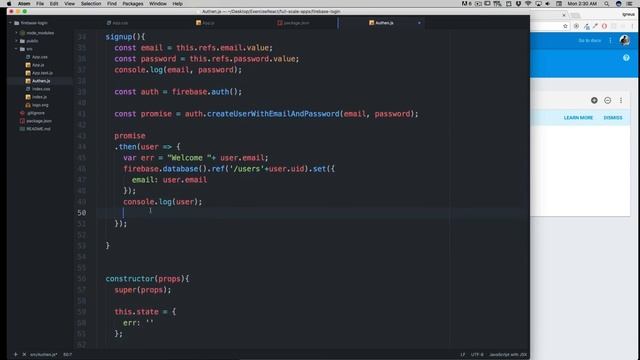The height and width of the screenshot is (360, 640).
Task: Open README.md in the tree view
Action: pos(38,129)
